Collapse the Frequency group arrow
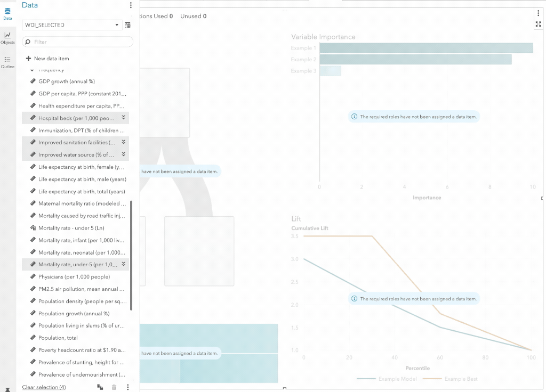This screenshot has height=392, width=546. [33, 70]
